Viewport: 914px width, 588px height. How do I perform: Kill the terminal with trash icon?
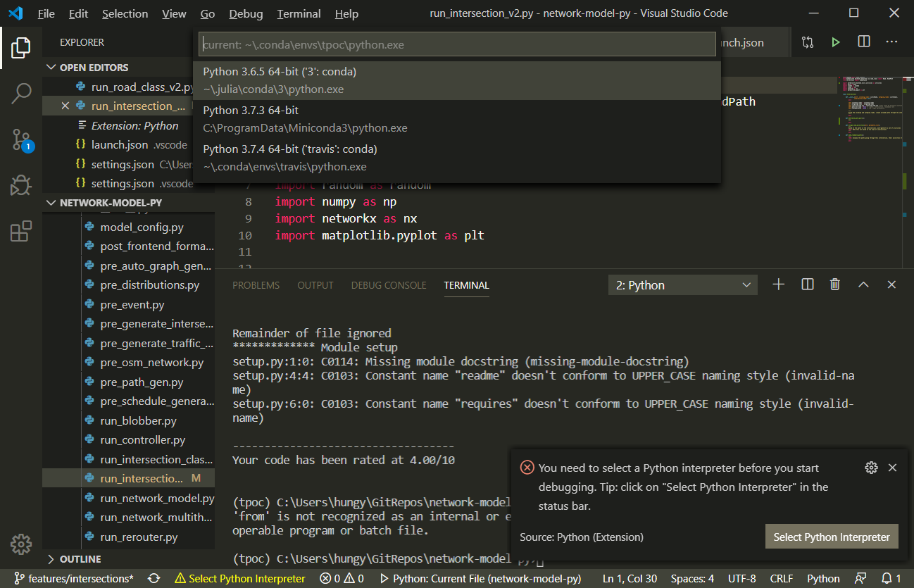point(834,284)
